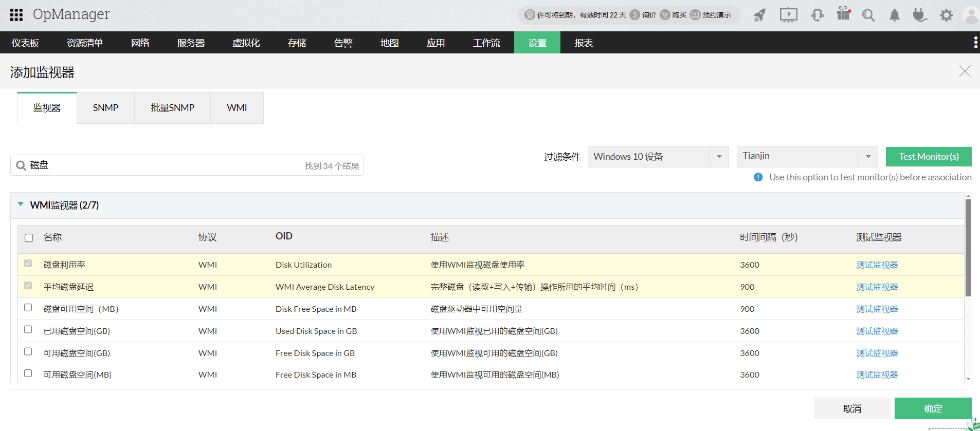Click the user avatar icon
The image size is (980, 431).
tap(971, 15)
